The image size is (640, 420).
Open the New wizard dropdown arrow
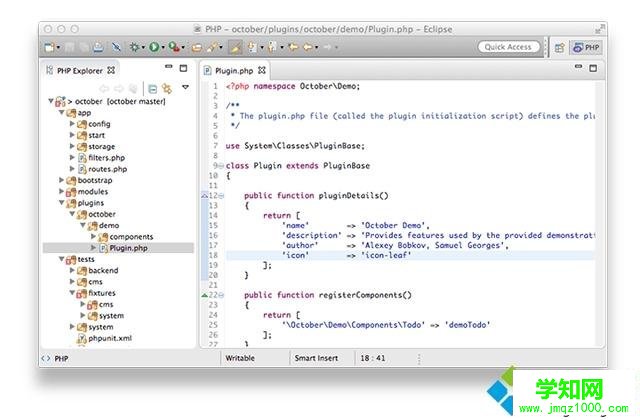(58, 48)
